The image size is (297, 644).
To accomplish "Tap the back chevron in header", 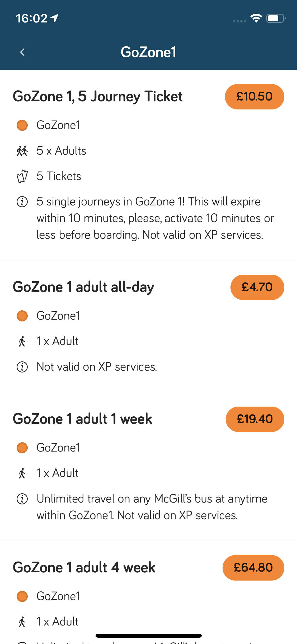I will pyautogui.click(x=22, y=52).
